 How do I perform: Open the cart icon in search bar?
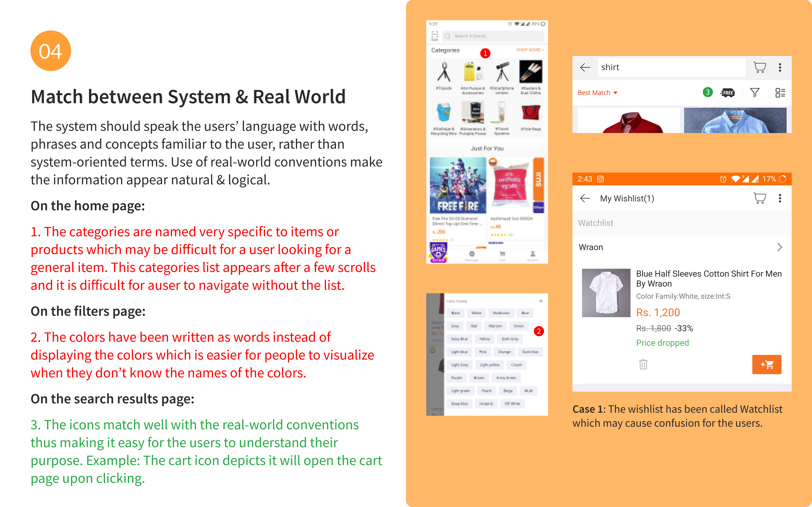[x=759, y=67]
